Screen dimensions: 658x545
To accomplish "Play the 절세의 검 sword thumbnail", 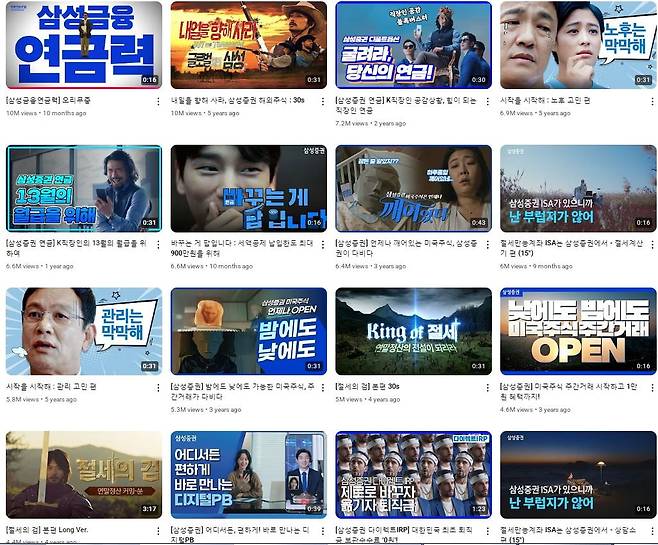I will pyautogui.click(x=84, y=475).
